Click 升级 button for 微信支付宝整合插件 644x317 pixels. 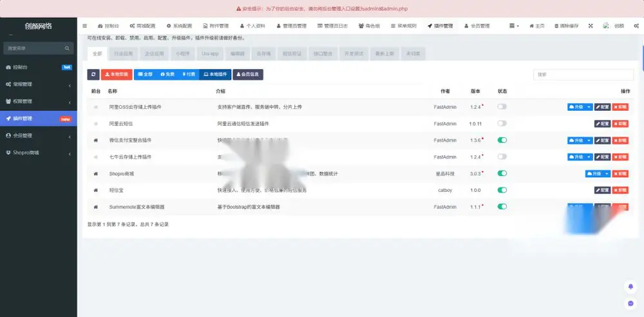[x=576, y=140]
